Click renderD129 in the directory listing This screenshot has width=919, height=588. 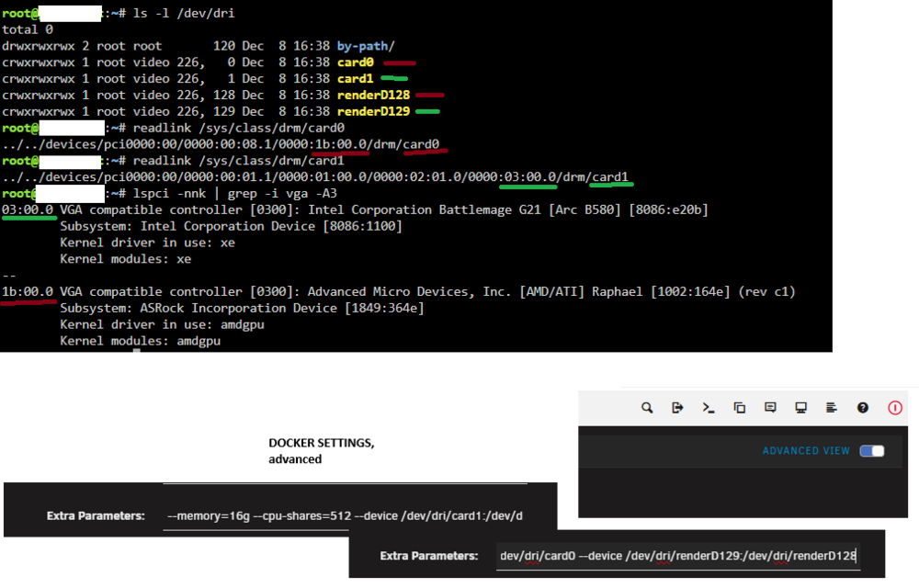click(x=373, y=111)
